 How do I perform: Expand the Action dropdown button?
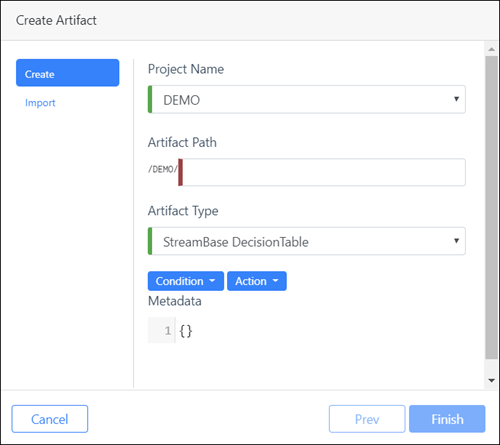257,281
